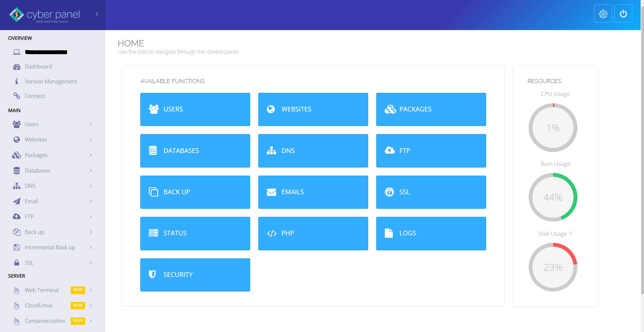Screen dimensions: 644x332
Task: Click the settings gear icon in header
Action: click(x=603, y=14)
